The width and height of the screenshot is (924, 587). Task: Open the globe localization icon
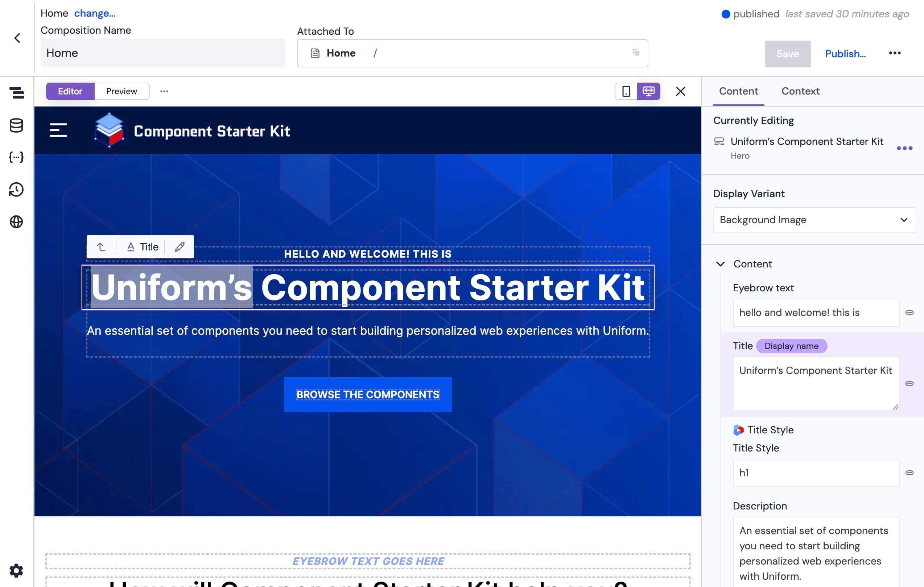(x=16, y=222)
